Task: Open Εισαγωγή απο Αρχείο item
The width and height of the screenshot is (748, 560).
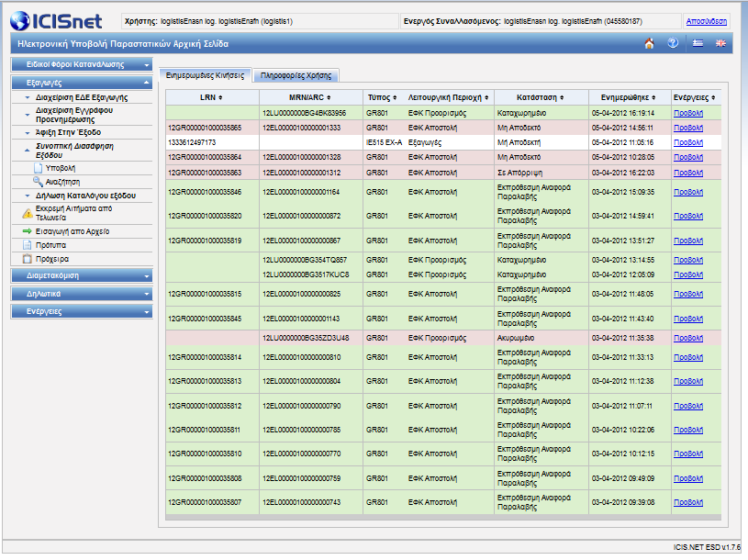Action: pyautogui.click(x=73, y=231)
